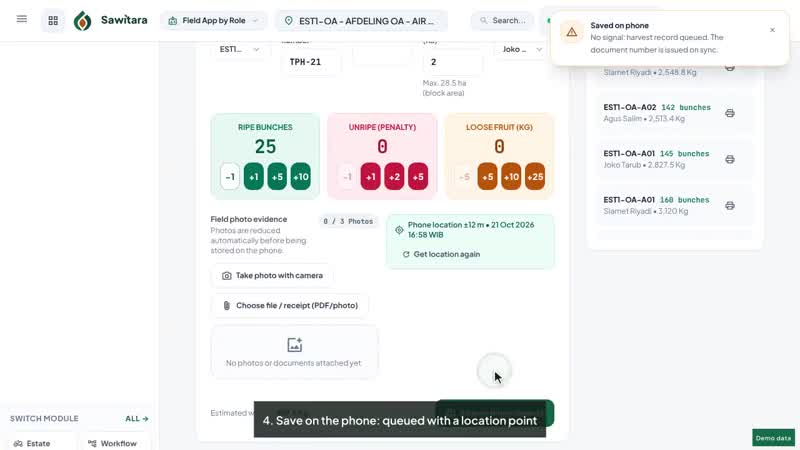This screenshot has height=450, width=800.
Task: Click the Sawitara leaf logo
Action: point(82,20)
